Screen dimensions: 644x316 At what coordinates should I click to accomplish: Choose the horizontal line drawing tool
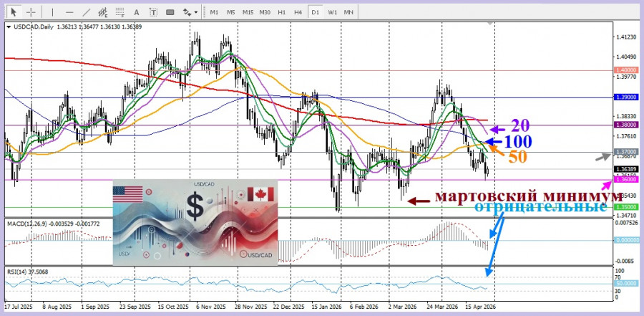[69, 12]
